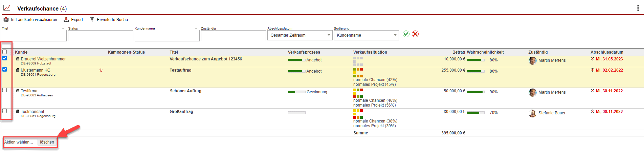The height and width of the screenshot is (151, 644).
Task: Click the Kundenname filter input field
Action: coord(167,36)
